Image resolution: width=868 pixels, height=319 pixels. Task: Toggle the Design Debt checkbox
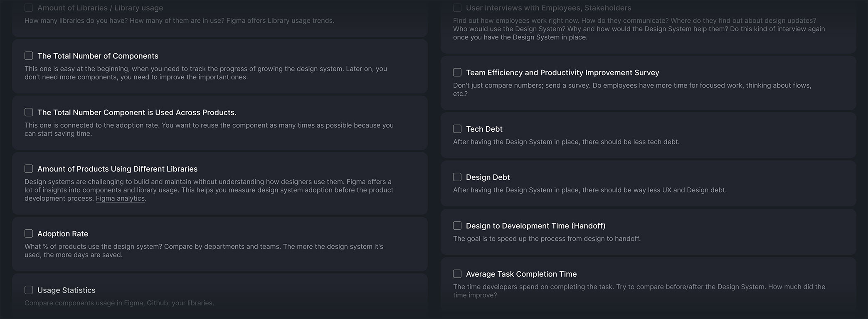pos(457,177)
